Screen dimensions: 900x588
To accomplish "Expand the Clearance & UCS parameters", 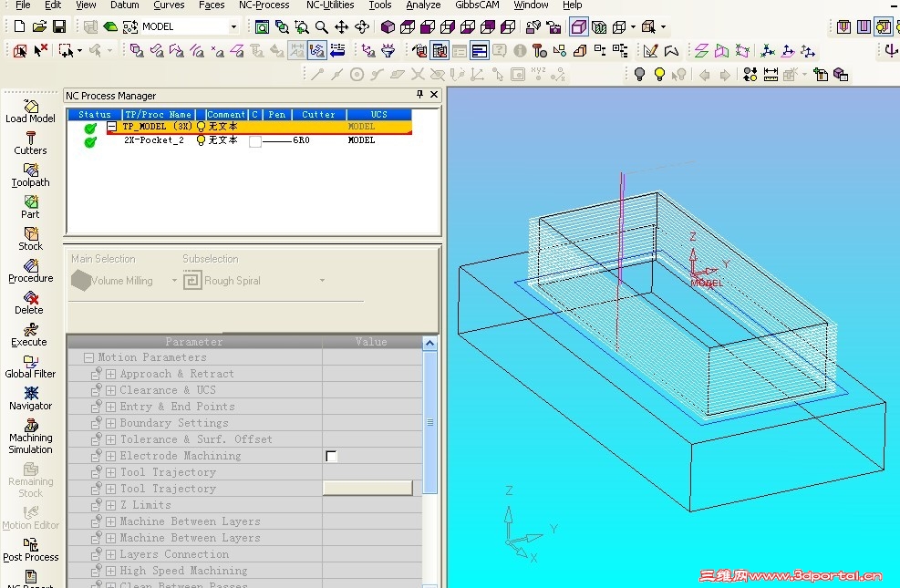I will click(110, 391).
